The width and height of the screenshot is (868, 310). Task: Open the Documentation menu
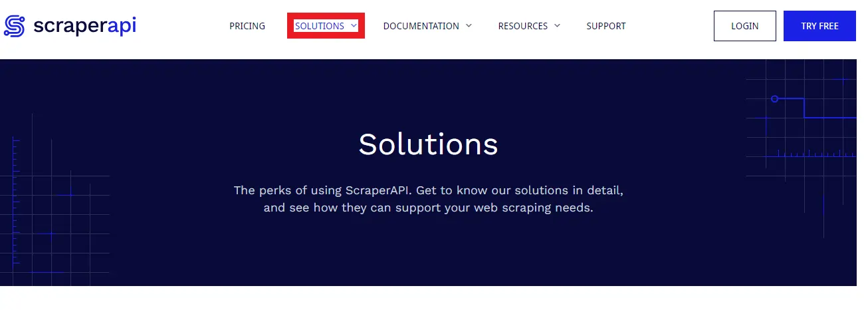coord(421,26)
